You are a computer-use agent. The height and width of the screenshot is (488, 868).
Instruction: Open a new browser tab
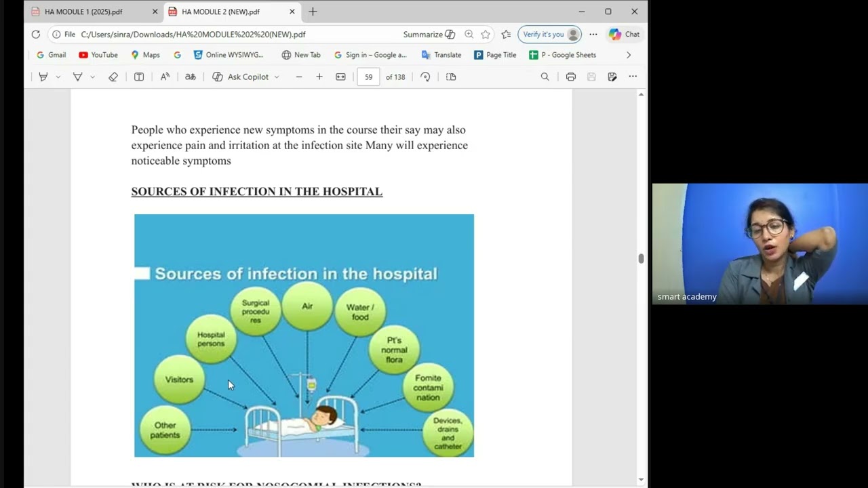tap(313, 12)
